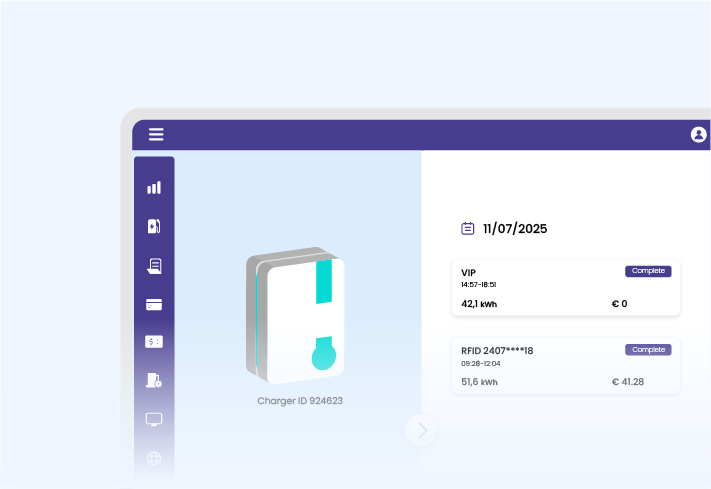Open the receipt documents sidebar icon
Image resolution: width=711 pixels, height=489 pixels.
click(154, 266)
